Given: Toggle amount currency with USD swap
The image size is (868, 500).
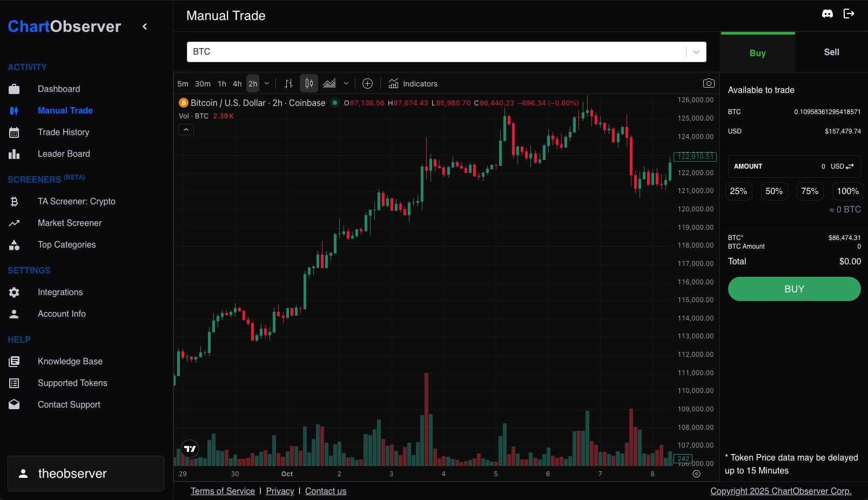Looking at the screenshot, I should (842, 166).
